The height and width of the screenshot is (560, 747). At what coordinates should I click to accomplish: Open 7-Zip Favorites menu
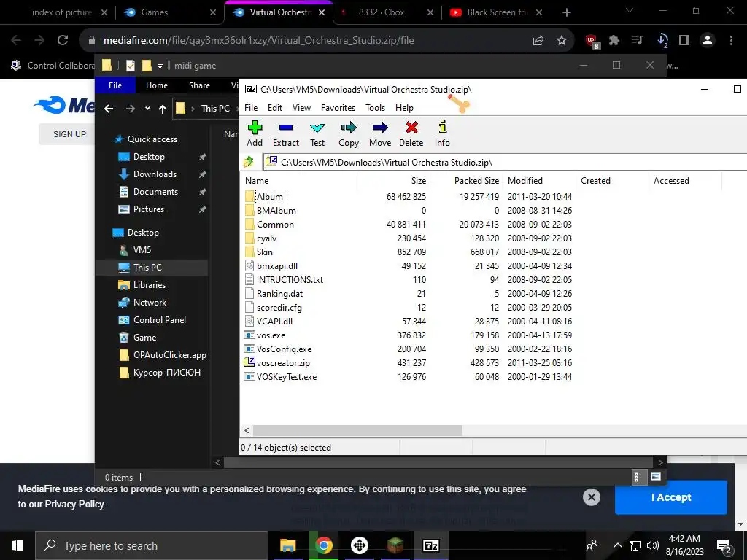click(338, 108)
